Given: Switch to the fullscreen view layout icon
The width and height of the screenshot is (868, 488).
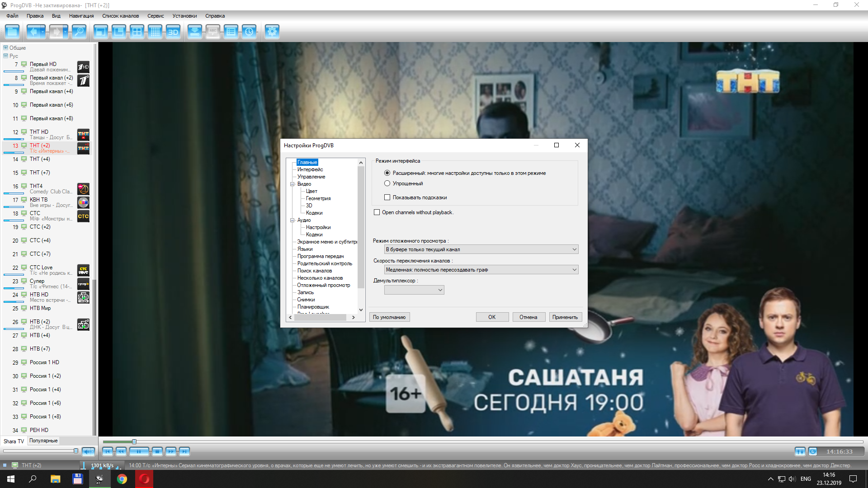Looking at the screenshot, I should click(101, 32).
